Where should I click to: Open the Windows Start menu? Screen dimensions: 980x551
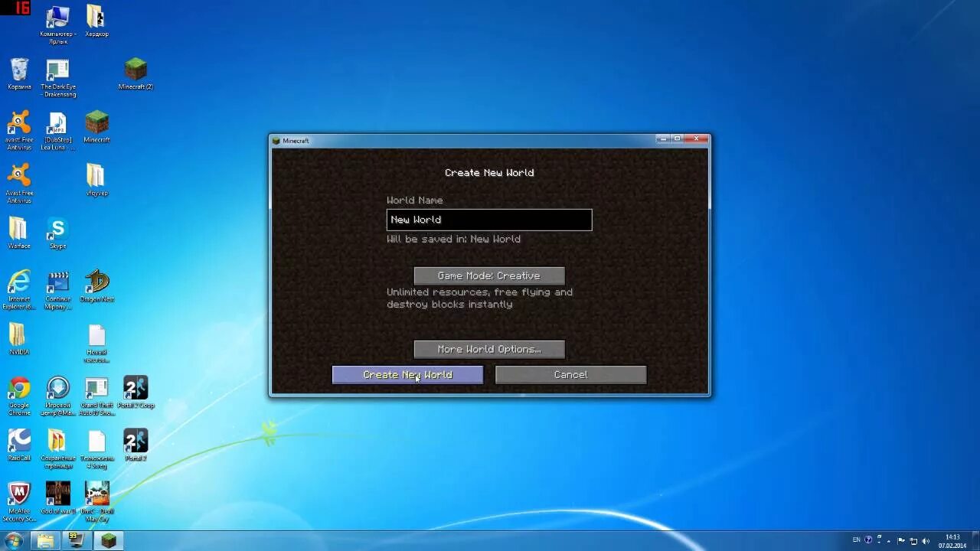pos(14,540)
